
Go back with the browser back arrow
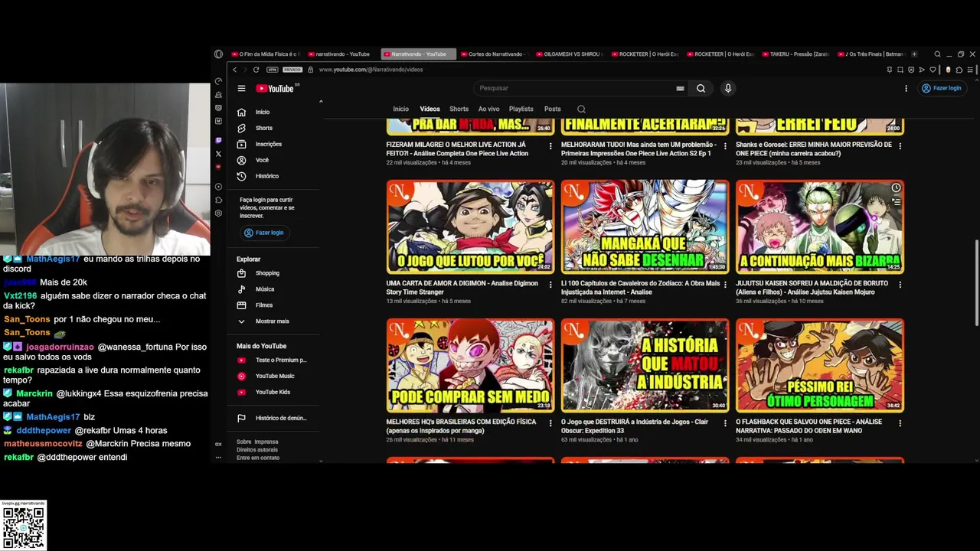pyautogui.click(x=235, y=70)
